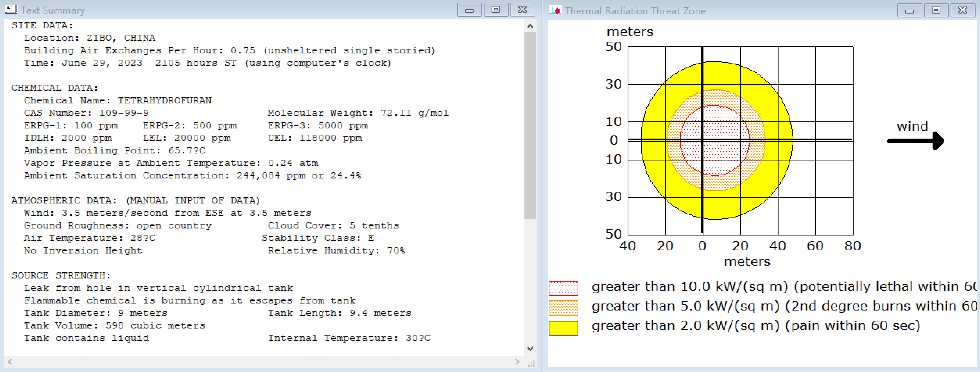
Task: Click the scroll down arrow in Text Summary
Action: 530,348
